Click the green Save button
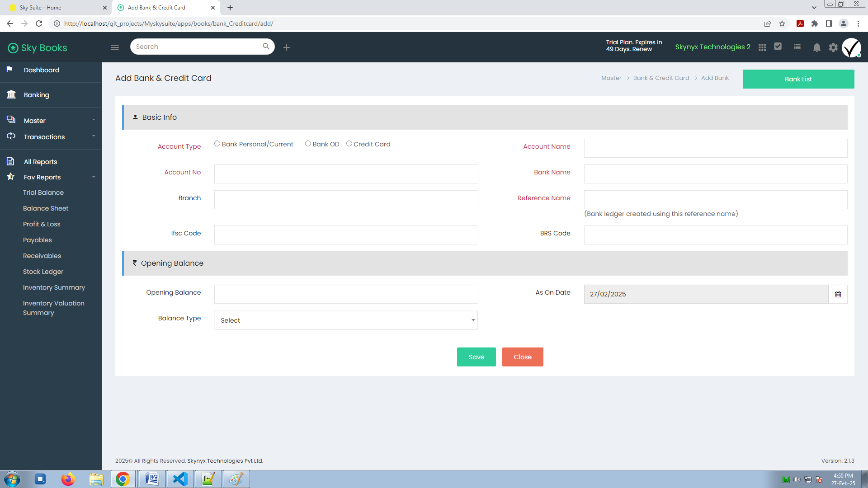 point(476,357)
